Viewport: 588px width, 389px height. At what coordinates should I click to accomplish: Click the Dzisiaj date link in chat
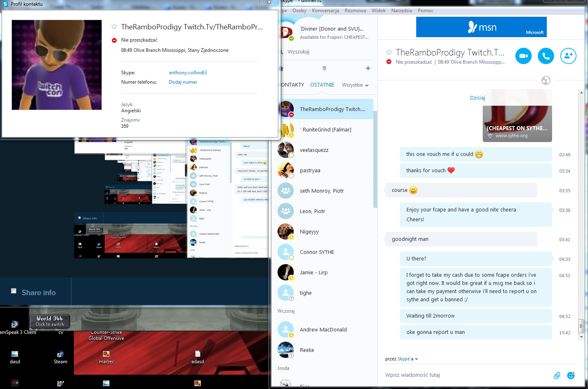pyautogui.click(x=477, y=98)
